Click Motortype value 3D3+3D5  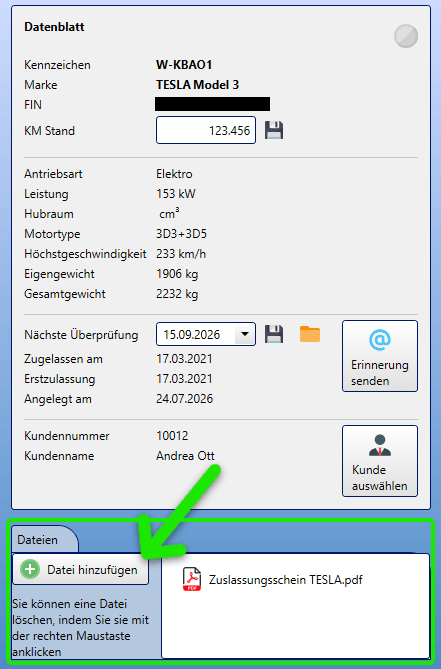click(181, 234)
